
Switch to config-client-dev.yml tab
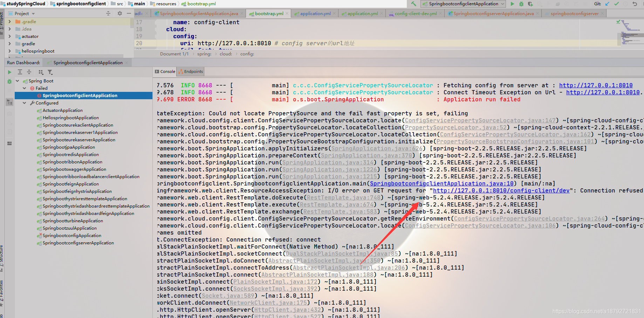coord(416,13)
